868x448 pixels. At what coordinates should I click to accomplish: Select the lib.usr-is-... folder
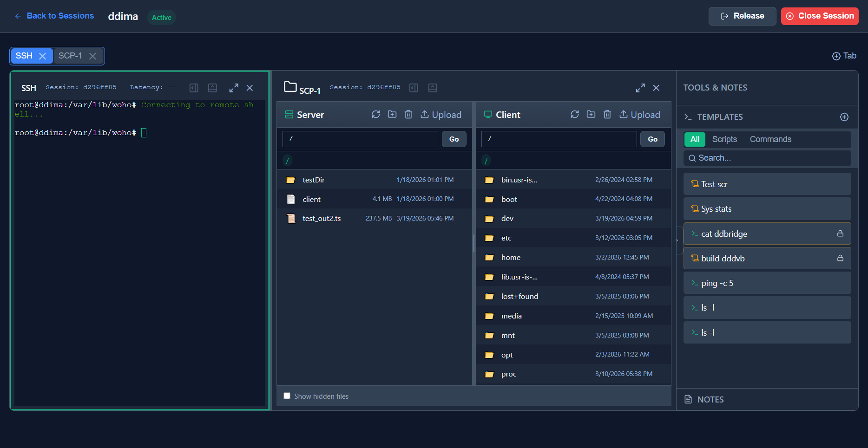(x=573, y=277)
